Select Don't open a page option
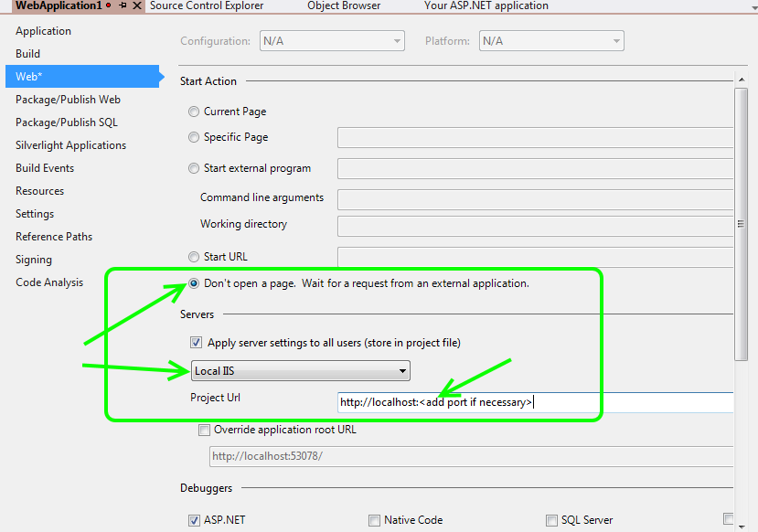This screenshot has height=532, width=758. 194,283
